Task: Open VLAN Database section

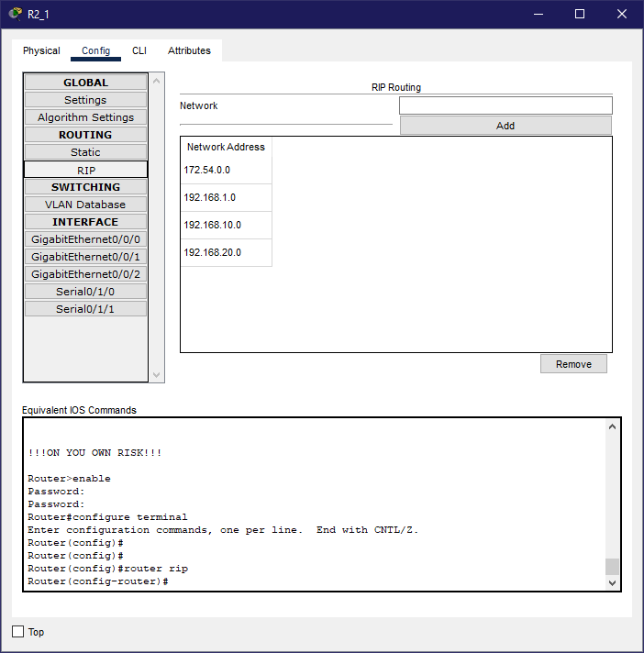Action: [x=85, y=205]
